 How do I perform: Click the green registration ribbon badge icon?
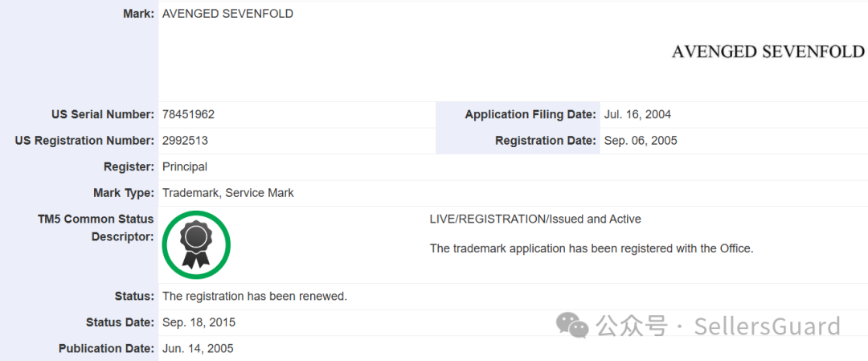click(x=196, y=244)
